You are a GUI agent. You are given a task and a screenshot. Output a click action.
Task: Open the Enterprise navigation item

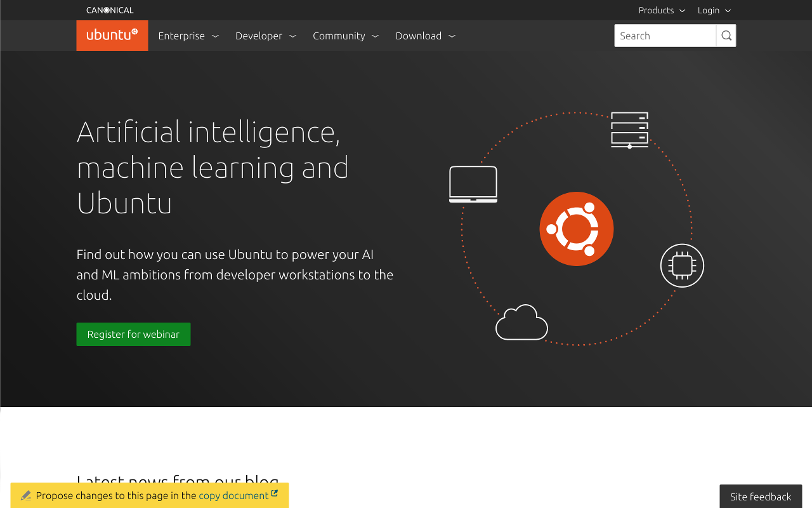pyautogui.click(x=188, y=36)
